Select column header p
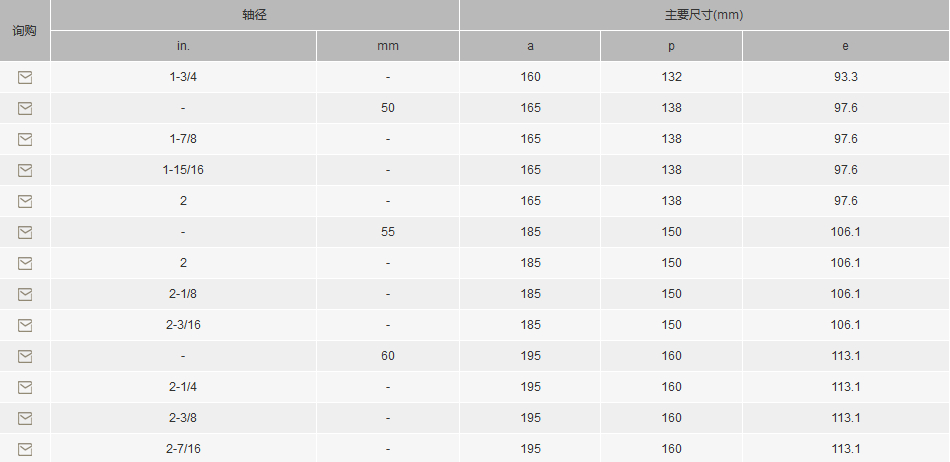The image size is (950, 462). tap(671, 46)
